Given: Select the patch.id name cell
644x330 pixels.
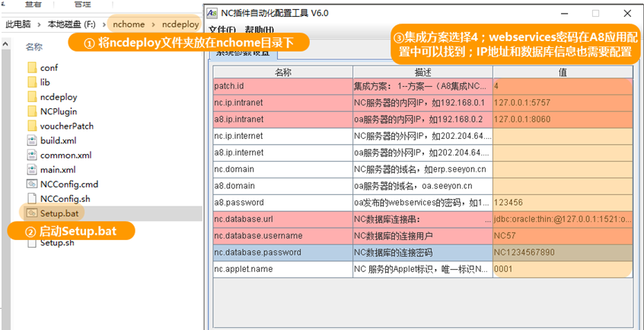Looking at the screenshot, I should click(283, 86).
